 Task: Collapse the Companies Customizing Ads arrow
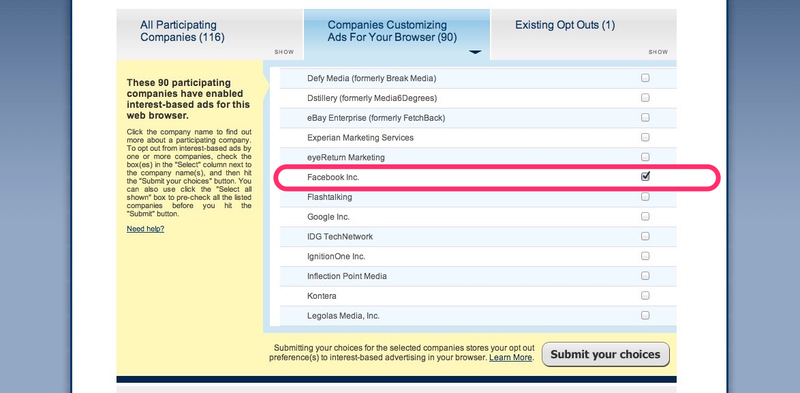point(475,52)
